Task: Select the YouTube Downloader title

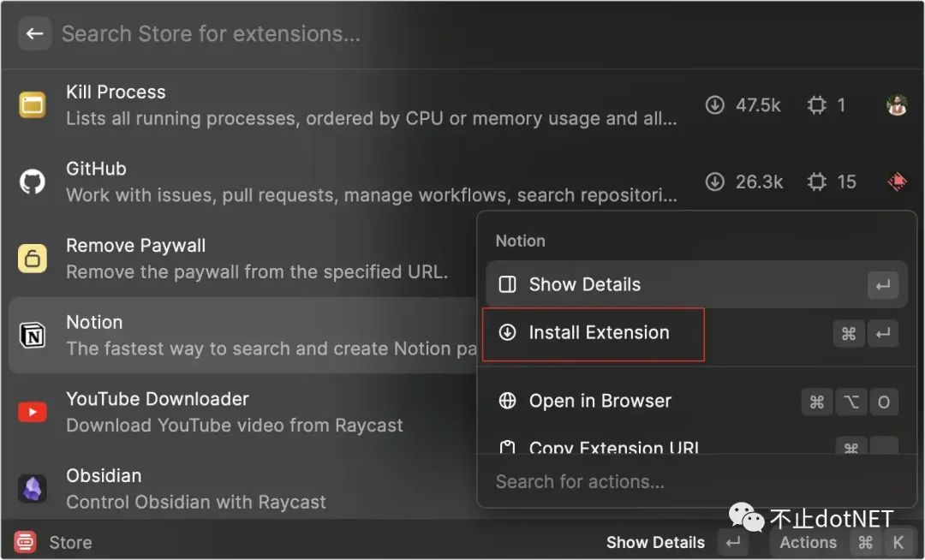Action: [158, 399]
